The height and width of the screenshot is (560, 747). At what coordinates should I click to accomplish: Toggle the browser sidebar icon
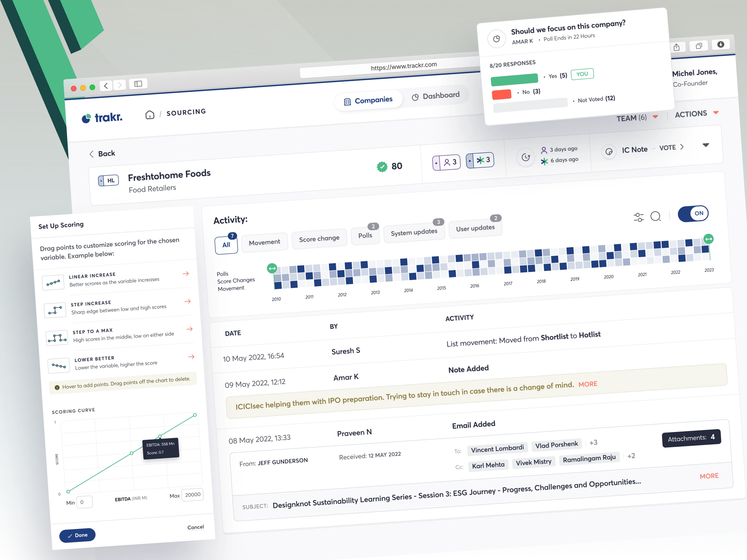pos(138,83)
